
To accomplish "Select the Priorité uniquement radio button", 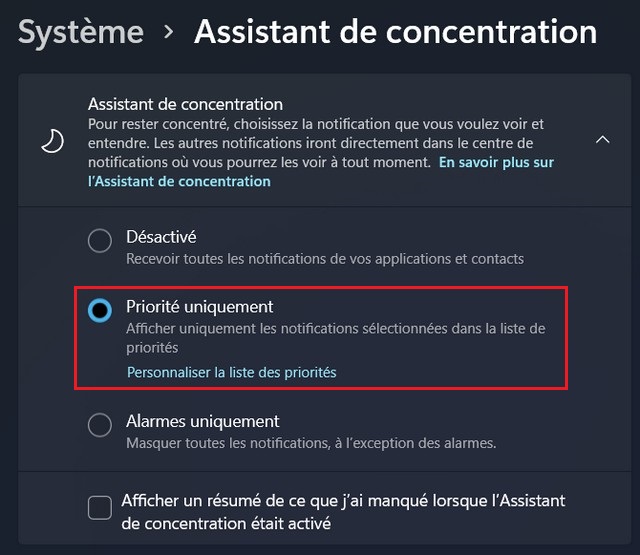I will point(100,310).
